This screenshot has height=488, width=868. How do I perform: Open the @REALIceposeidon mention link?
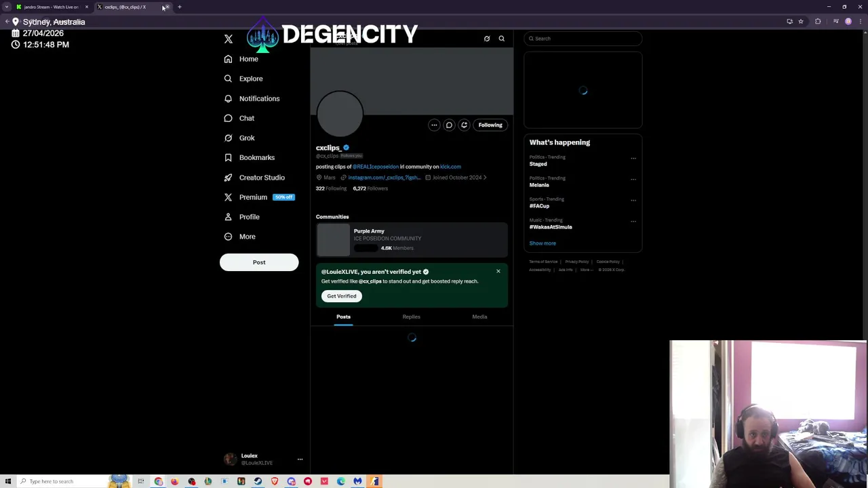click(376, 167)
